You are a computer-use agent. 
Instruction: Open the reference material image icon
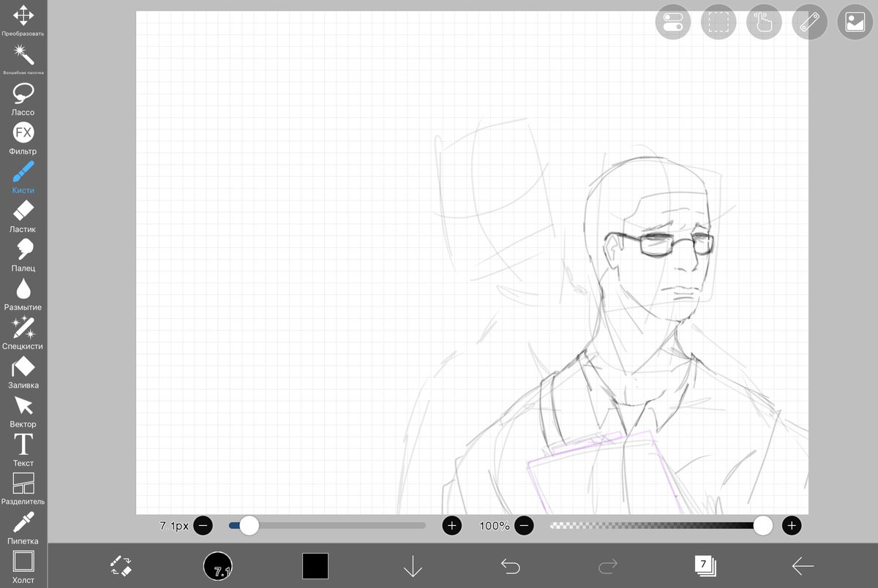[x=855, y=22]
